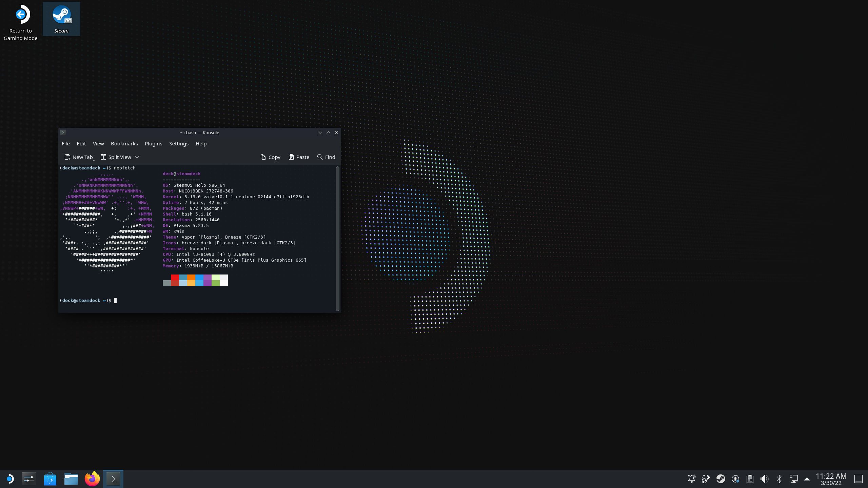868x488 pixels.
Task: Click the Steam tray icon
Action: point(721,479)
